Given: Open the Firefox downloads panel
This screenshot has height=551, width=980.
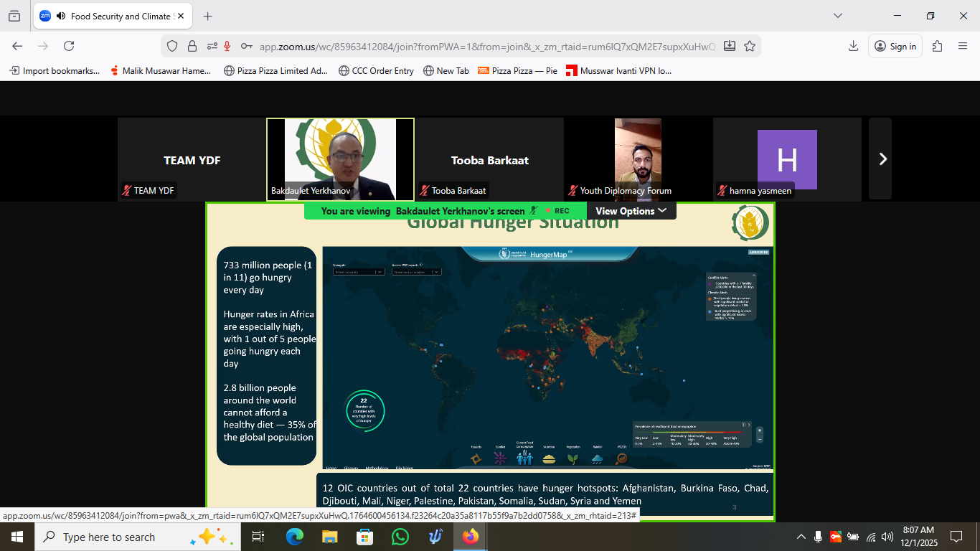Looking at the screenshot, I should point(853,46).
